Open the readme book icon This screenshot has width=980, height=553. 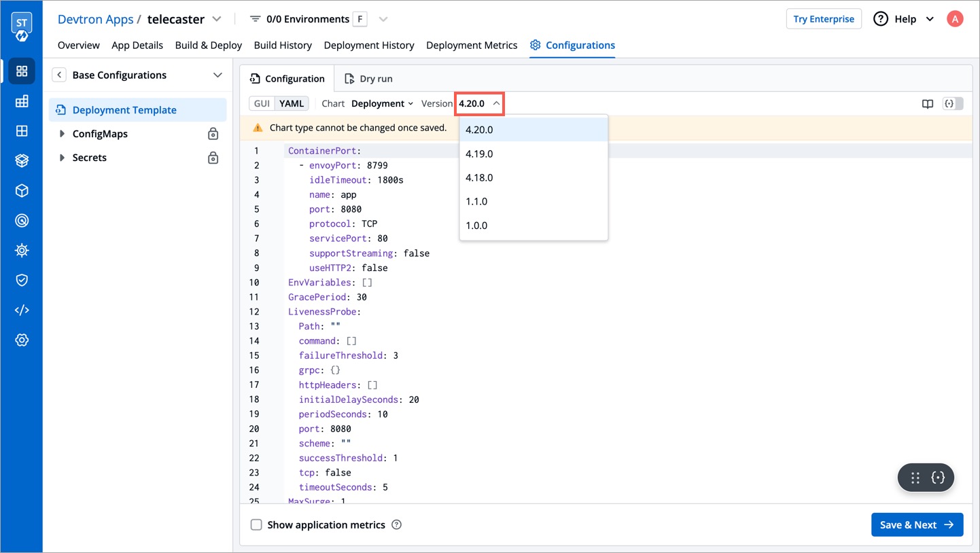927,104
